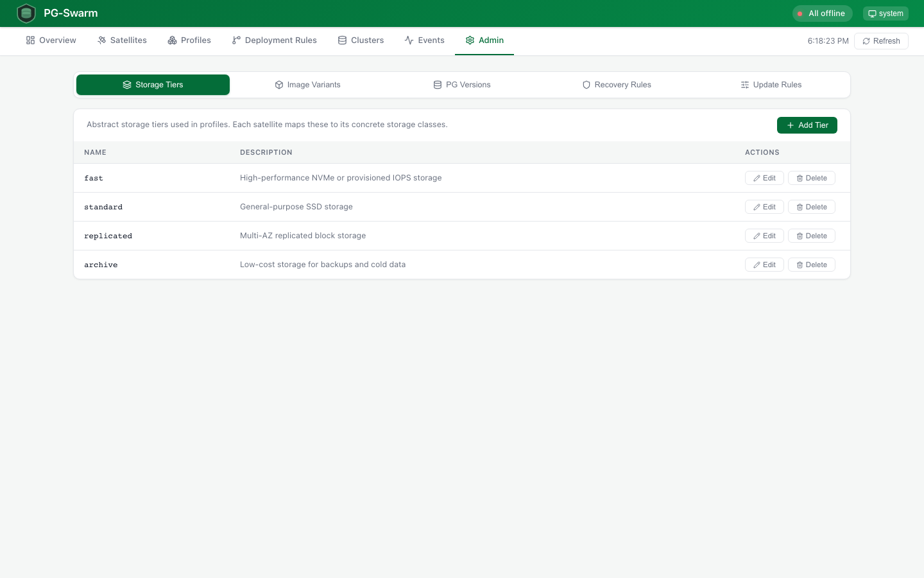Delete the standard storage tier

[812, 207]
